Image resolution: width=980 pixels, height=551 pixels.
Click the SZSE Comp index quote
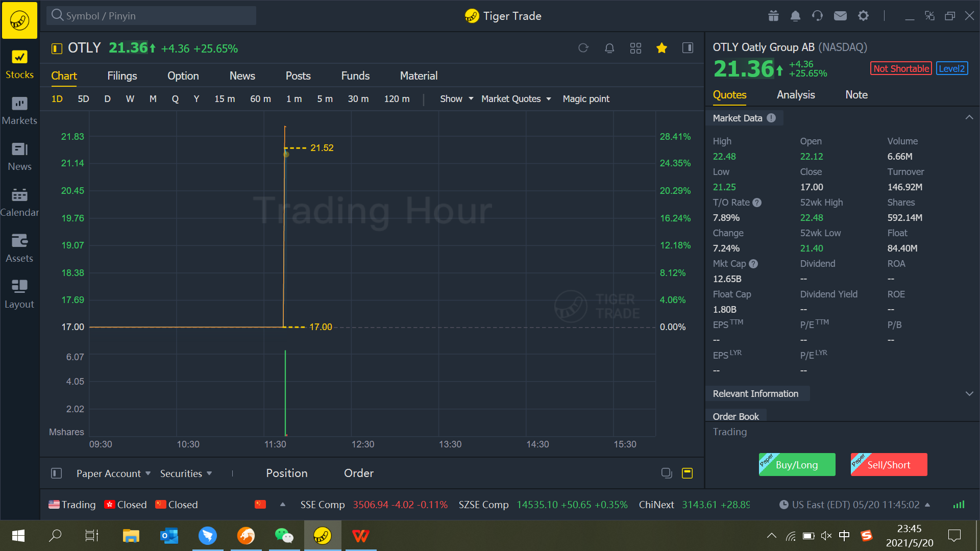[x=543, y=505]
